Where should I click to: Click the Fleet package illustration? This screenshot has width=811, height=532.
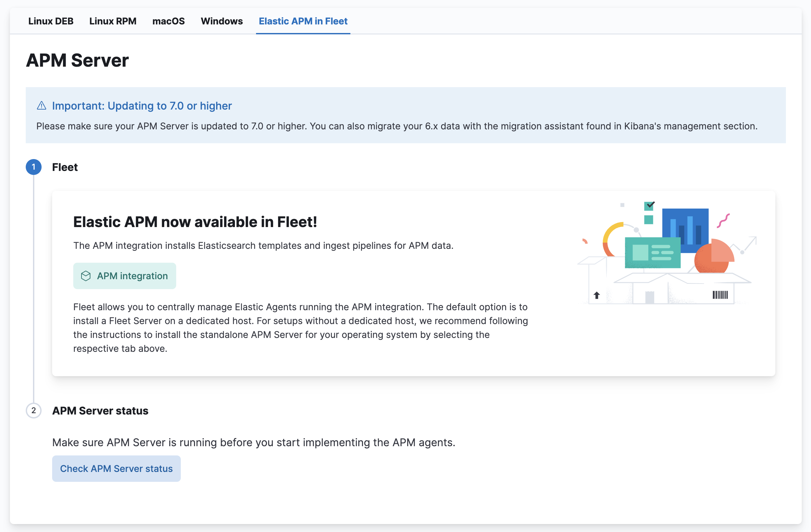(665, 252)
